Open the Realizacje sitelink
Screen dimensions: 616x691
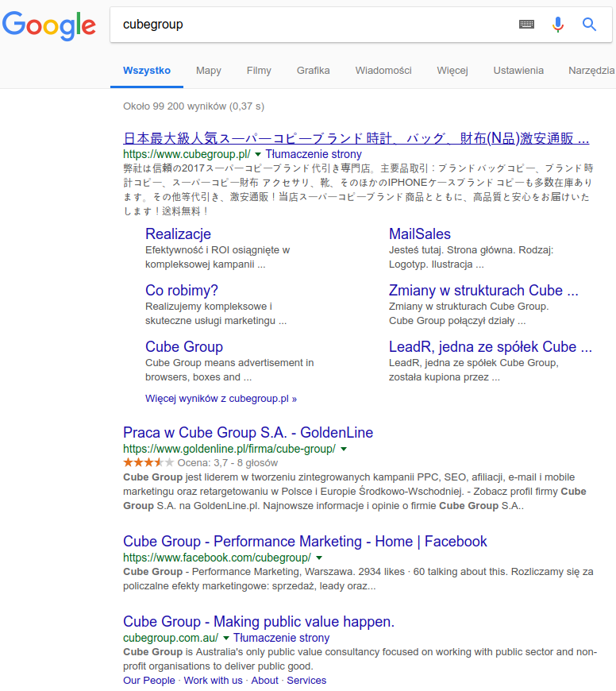[178, 234]
